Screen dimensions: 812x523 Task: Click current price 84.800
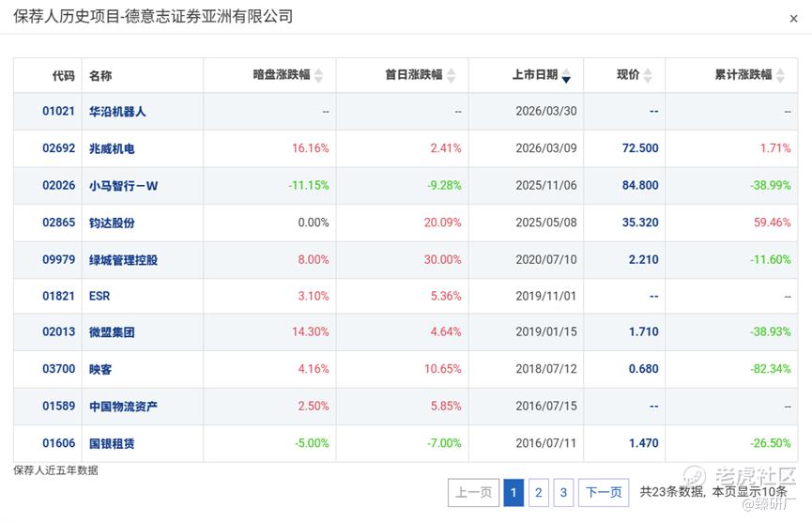point(640,185)
